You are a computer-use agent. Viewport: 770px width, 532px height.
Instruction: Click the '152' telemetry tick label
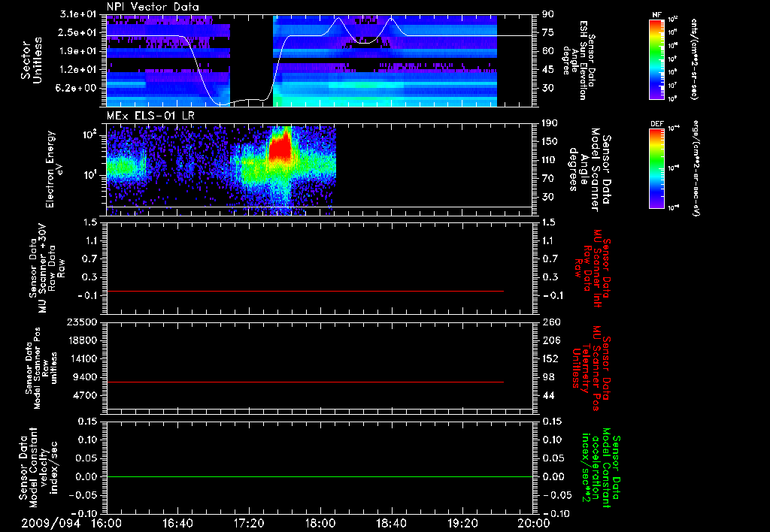(x=550, y=358)
